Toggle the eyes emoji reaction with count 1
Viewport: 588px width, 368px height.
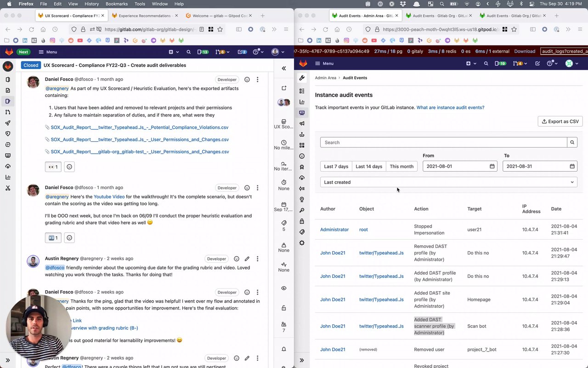pyautogui.click(x=53, y=167)
